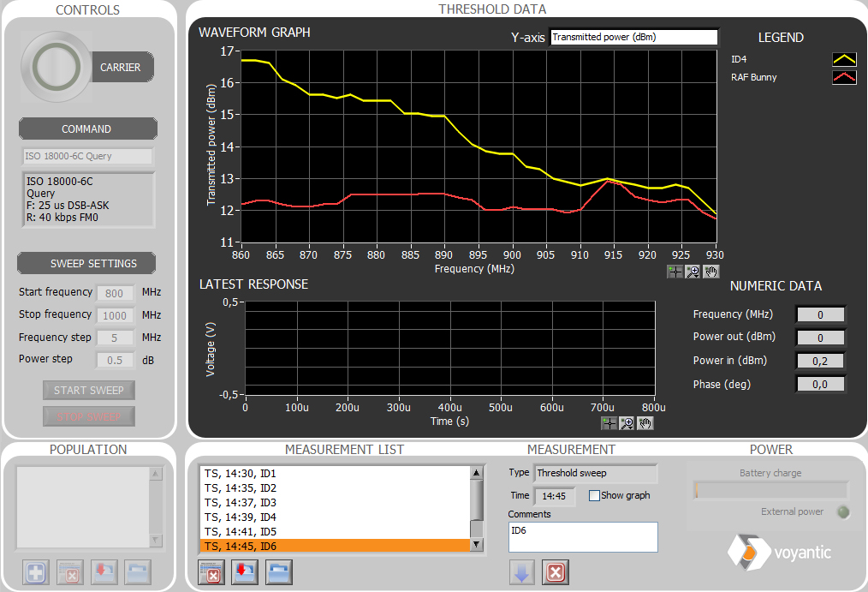Open the measurement Type Threshold sweep selector
This screenshot has width=868, height=592.
[596, 473]
